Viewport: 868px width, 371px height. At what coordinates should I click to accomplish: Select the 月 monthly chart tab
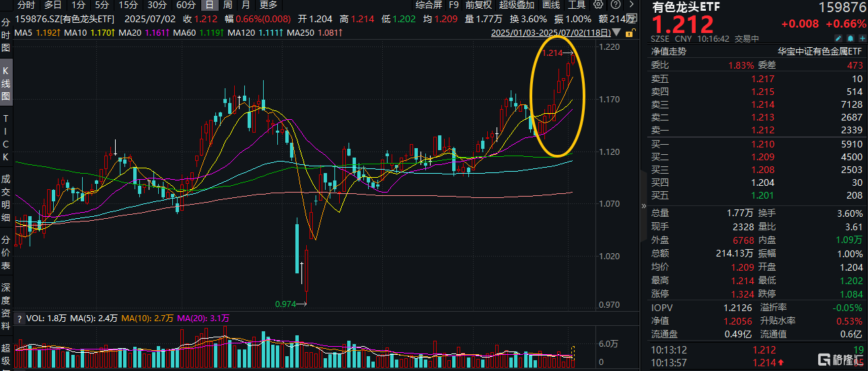(246, 5)
